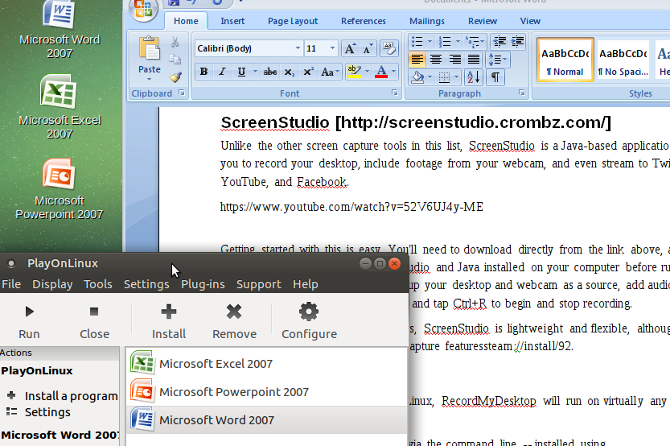Viewport: 670px width, 446px height.
Task: Expand the font size dropdown
Action: point(331,48)
